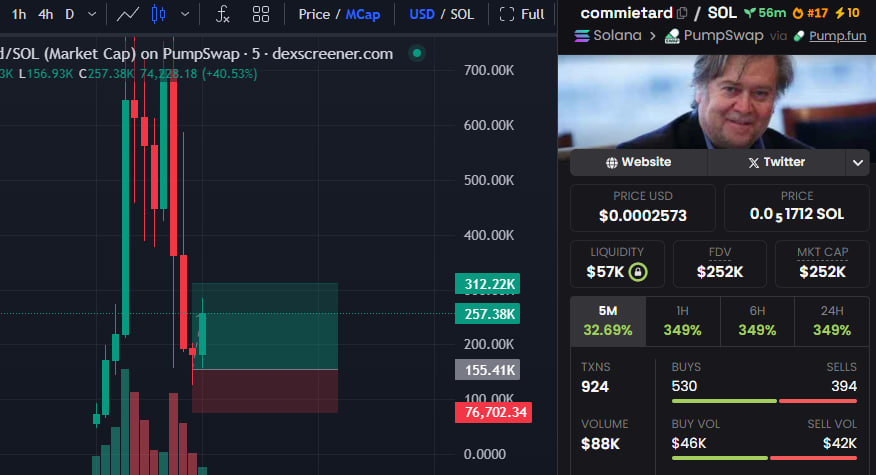876x475 pixels.
Task: Click the green status dot in chart header
Action: (417, 54)
